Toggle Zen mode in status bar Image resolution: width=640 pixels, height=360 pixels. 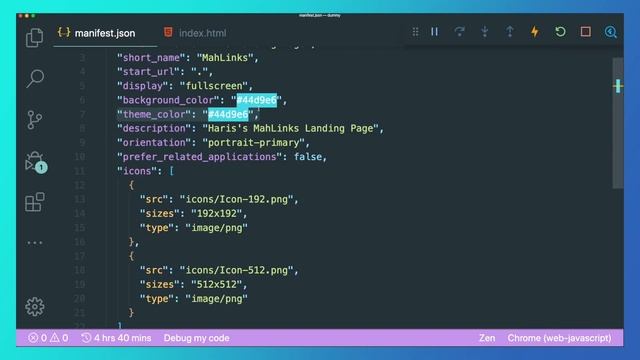coord(487,338)
